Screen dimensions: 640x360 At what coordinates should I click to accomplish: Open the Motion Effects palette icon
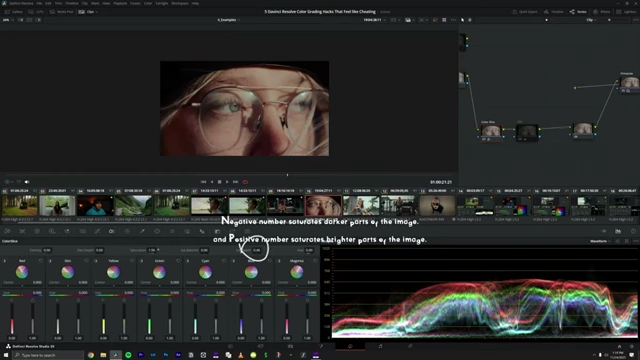(82, 231)
